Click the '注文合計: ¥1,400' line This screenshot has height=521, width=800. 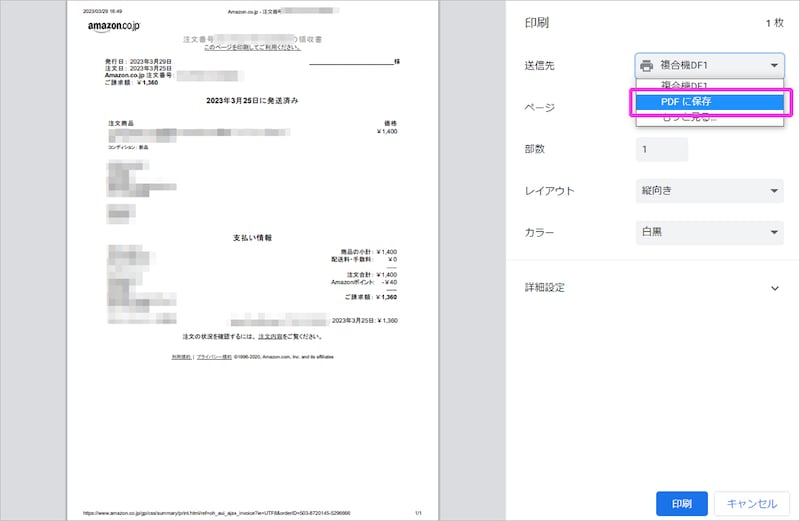372,275
